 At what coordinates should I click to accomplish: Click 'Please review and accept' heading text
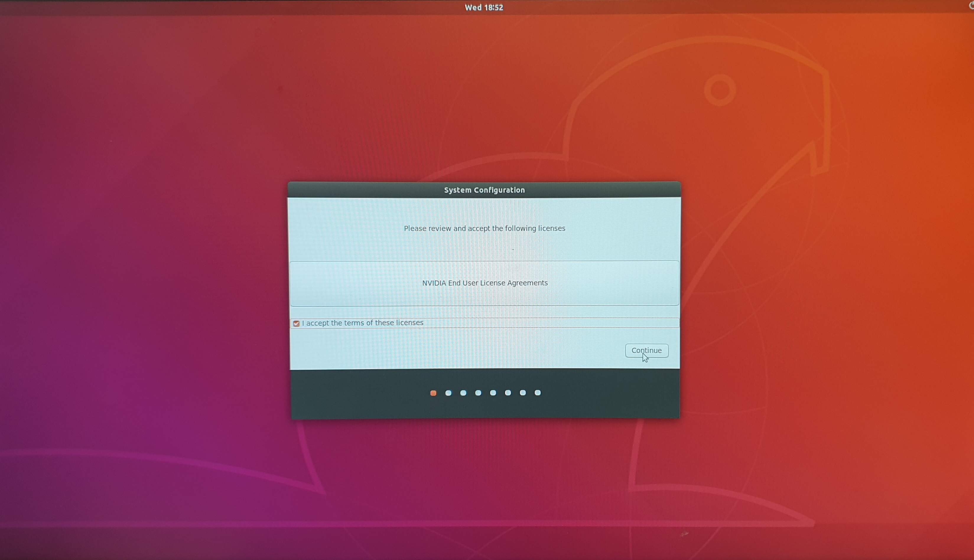[484, 228]
